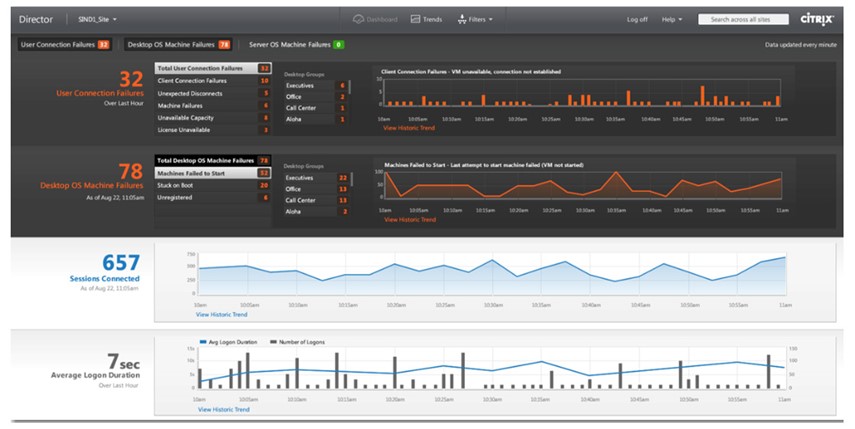Click the 657 Sessions Connected count

[x=121, y=263]
